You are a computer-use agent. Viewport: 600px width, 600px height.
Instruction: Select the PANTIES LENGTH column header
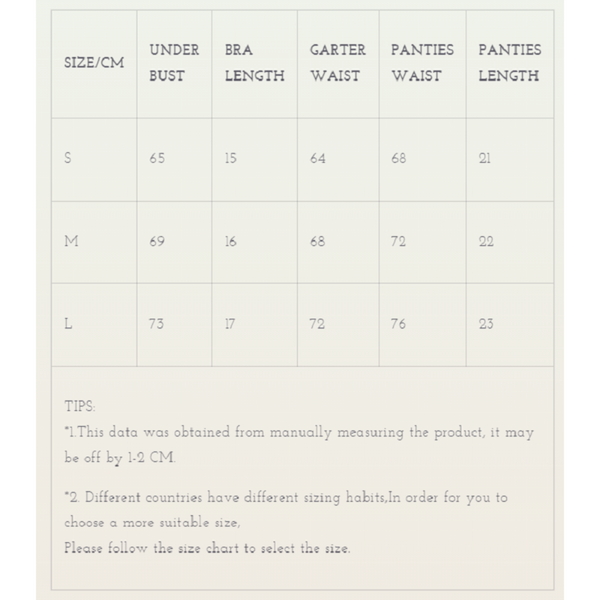509,62
